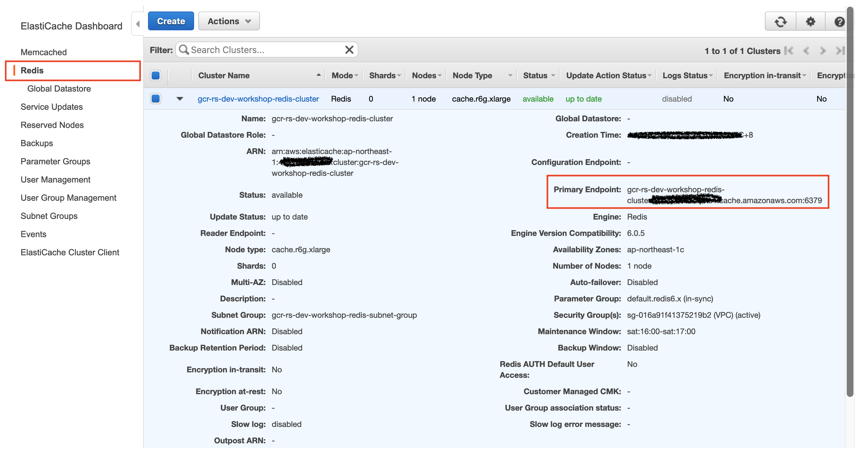Go to last page of clusters
The height and width of the screenshot is (453, 868).
click(x=840, y=51)
